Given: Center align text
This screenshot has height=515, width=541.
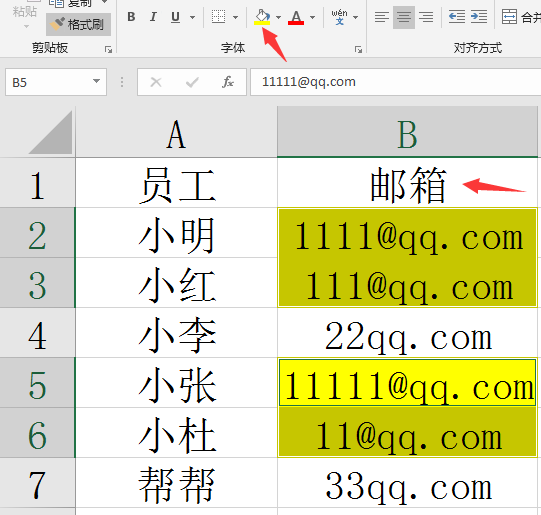Looking at the screenshot, I should [404, 17].
